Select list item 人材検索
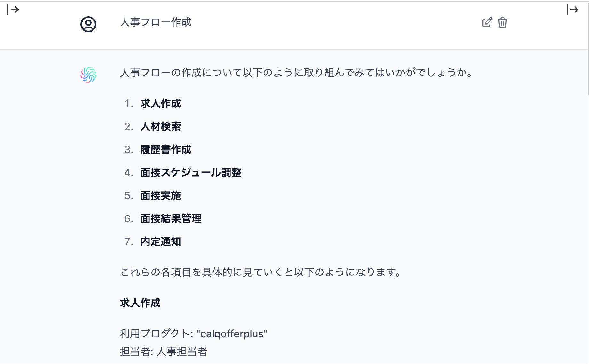589x364 pixels. [x=161, y=127]
